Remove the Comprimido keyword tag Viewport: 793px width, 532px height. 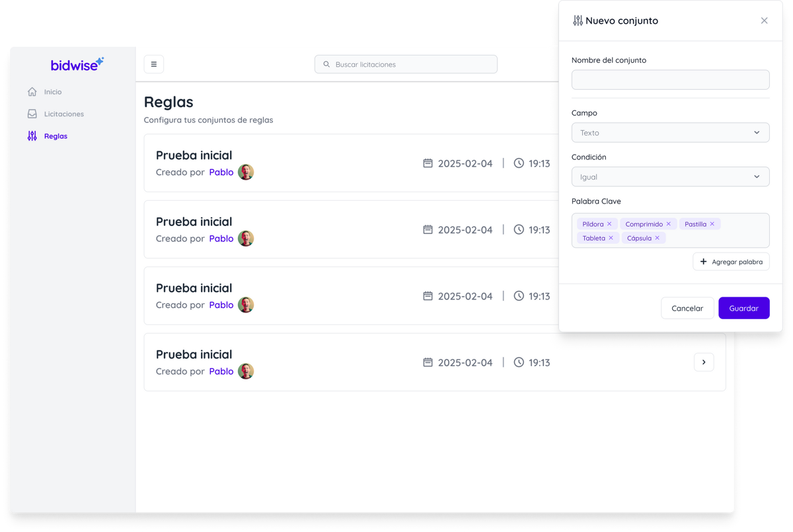pos(669,224)
